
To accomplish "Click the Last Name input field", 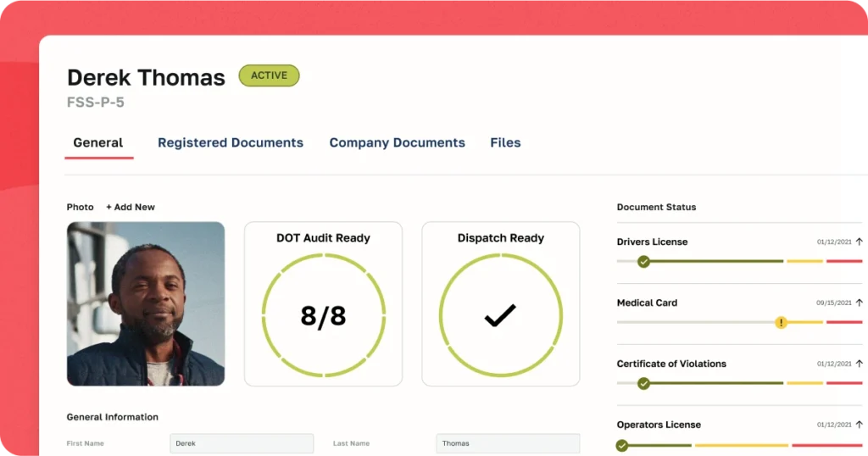I will (508, 443).
